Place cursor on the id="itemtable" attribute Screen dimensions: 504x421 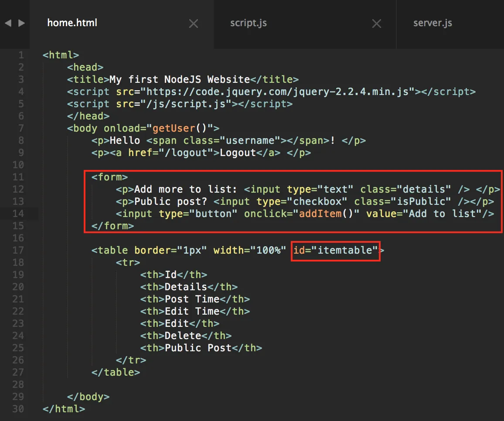pos(335,250)
